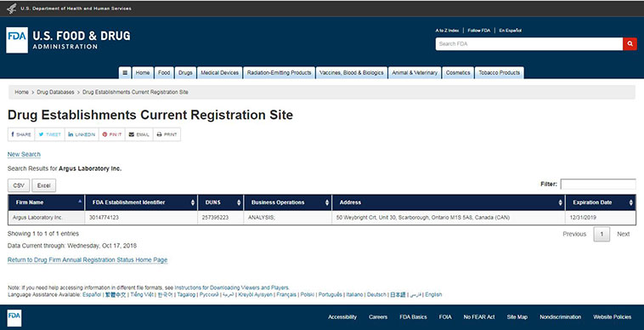Share page on Facebook
The image size is (644, 330).
(x=21, y=134)
